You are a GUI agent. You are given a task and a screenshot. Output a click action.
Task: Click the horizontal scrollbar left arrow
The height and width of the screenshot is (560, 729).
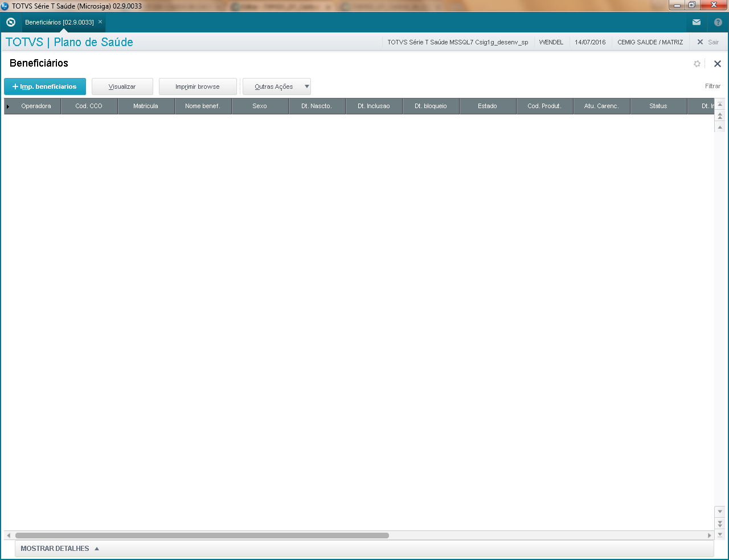[8, 536]
